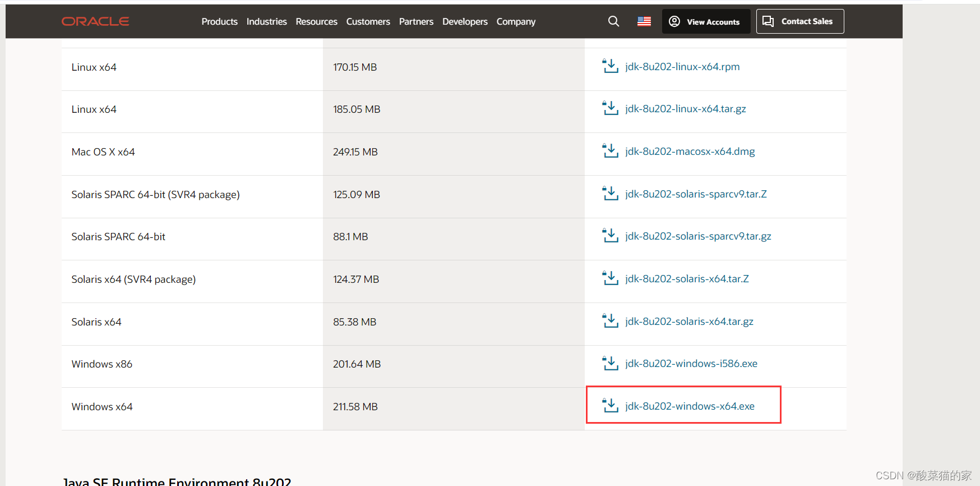Click the US flag country selector
980x486 pixels.
click(x=644, y=21)
